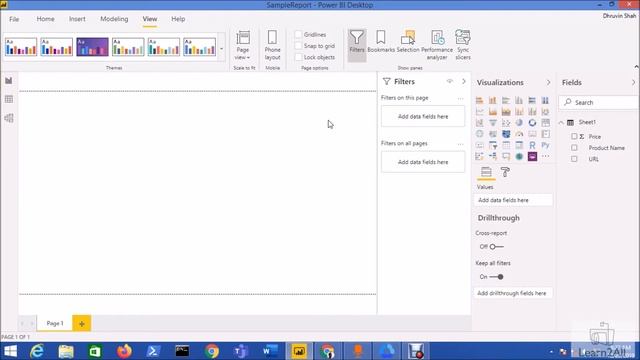Select the line chart visual
Viewport: 640px width, 360px height.
coord(480,111)
